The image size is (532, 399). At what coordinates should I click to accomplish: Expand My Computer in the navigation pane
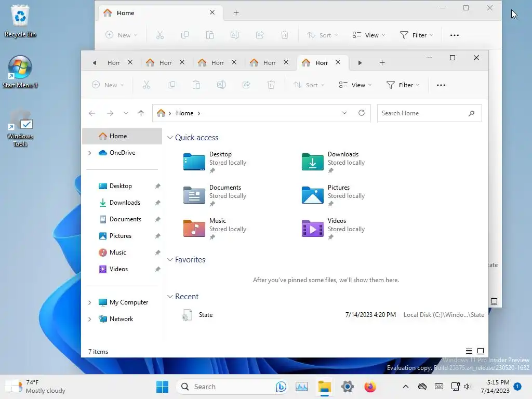(x=89, y=303)
